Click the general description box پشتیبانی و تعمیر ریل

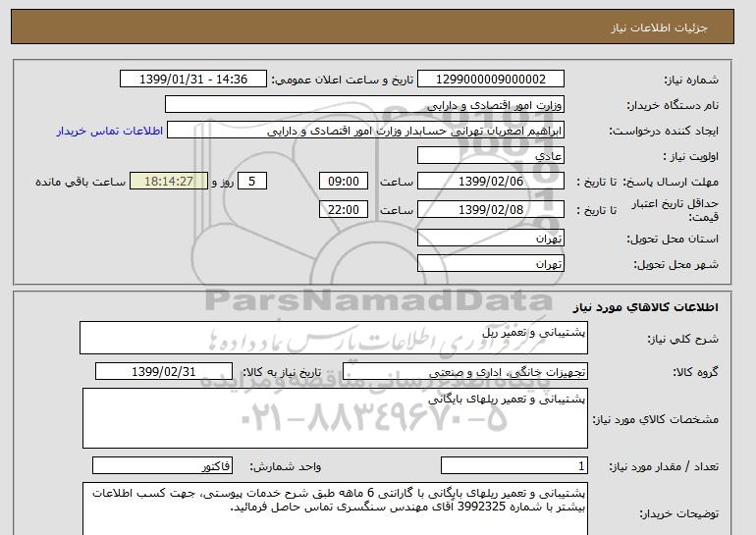(x=334, y=338)
